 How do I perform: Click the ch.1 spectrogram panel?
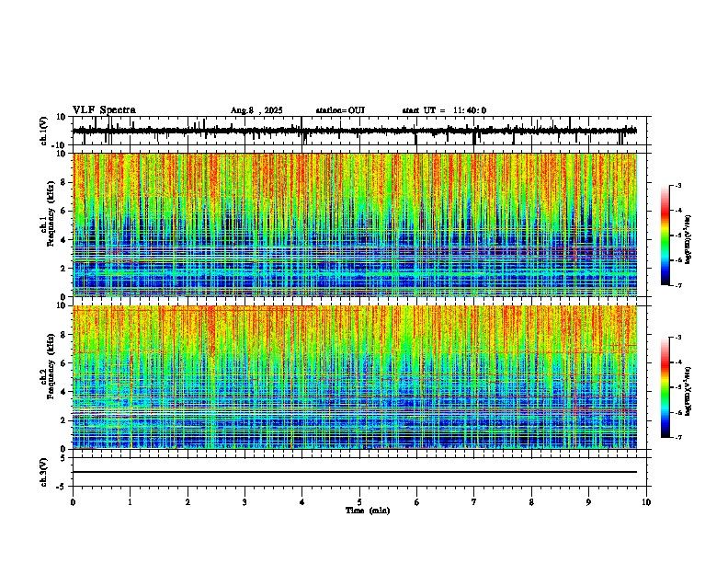[x=359, y=224]
